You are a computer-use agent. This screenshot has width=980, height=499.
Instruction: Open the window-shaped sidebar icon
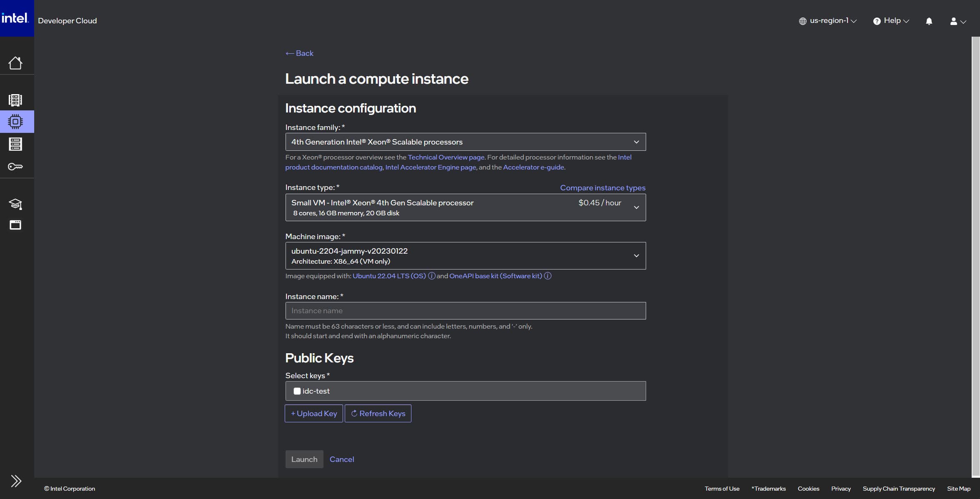click(x=15, y=225)
